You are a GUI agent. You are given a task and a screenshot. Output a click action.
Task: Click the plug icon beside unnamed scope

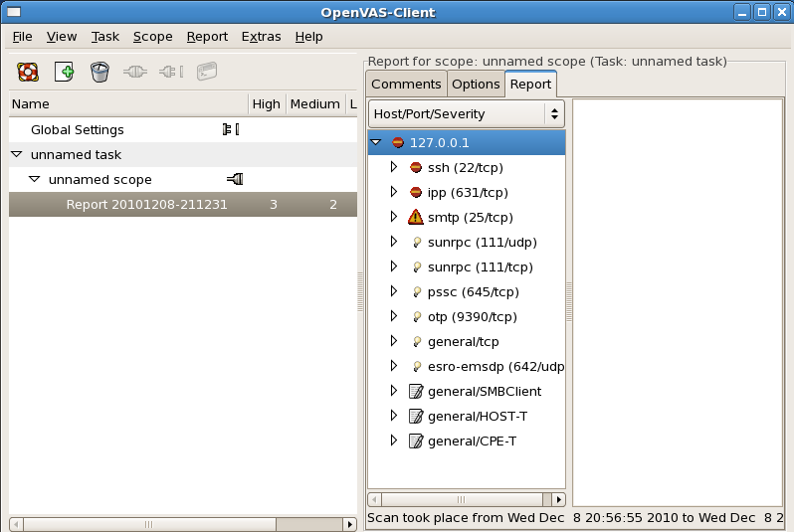235,179
